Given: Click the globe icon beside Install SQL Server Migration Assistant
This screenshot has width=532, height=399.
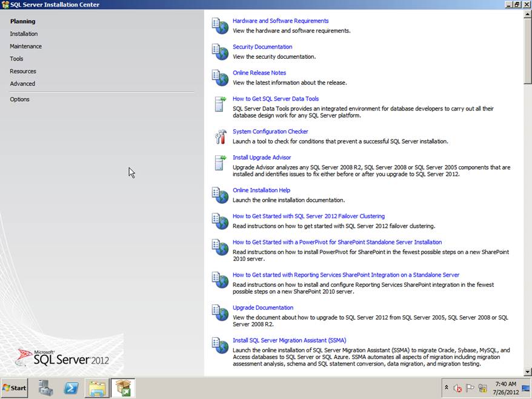Looking at the screenshot, I should tap(220, 346).
